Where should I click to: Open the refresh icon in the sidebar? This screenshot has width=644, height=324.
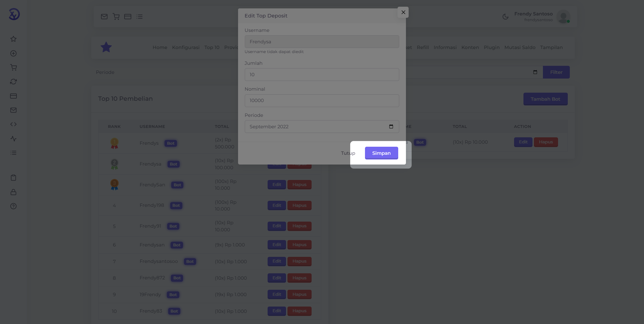point(13,82)
